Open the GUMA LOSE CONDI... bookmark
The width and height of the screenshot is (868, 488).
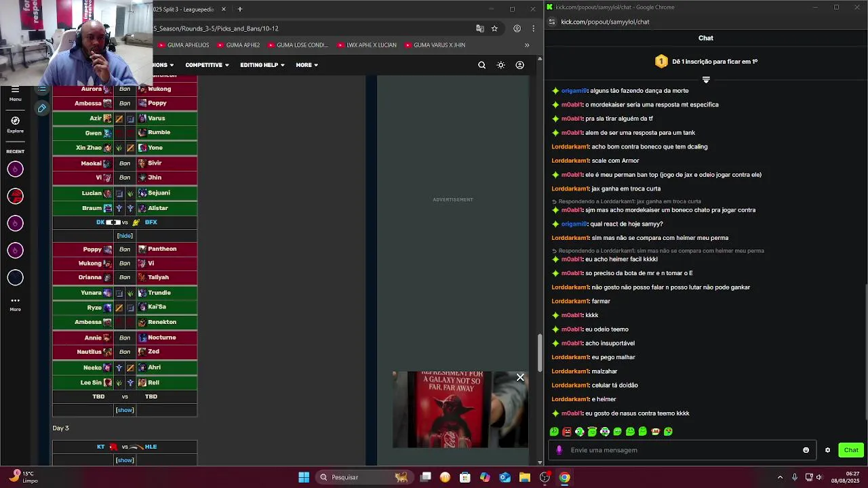pos(298,45)
